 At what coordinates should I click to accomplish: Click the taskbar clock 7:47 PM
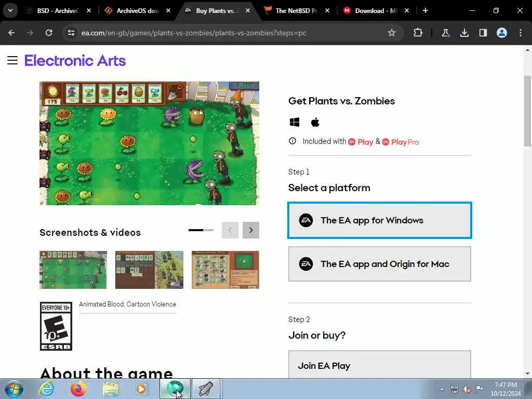[506, 389]
